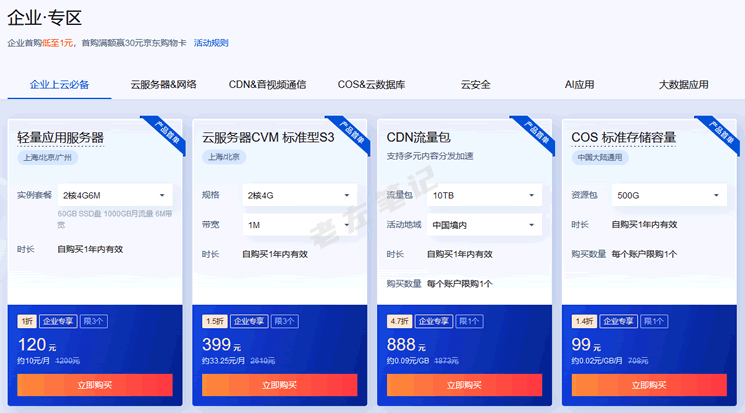
Task: Open the 流量包 10TB dropdown
Action: (484, 195)
